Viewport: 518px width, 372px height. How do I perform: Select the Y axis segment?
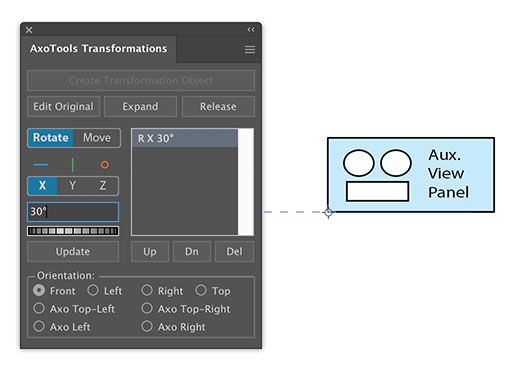(72, 186)
